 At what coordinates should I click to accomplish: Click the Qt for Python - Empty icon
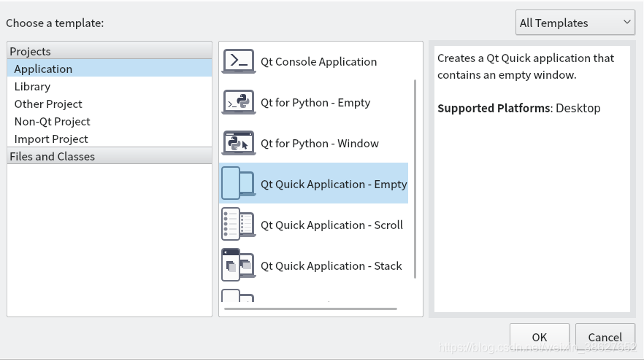coord(238,102)
